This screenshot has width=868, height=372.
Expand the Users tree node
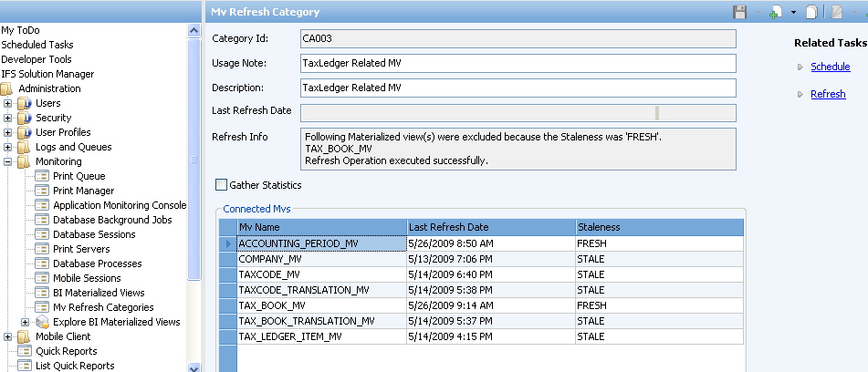point(7,103)
